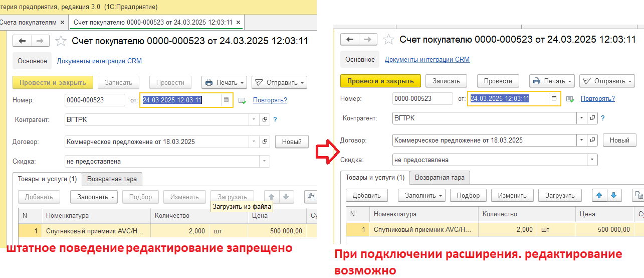Click the green icon beside right date field
The height and width of the screenshot is (278, 644).
tap(570, 99)
